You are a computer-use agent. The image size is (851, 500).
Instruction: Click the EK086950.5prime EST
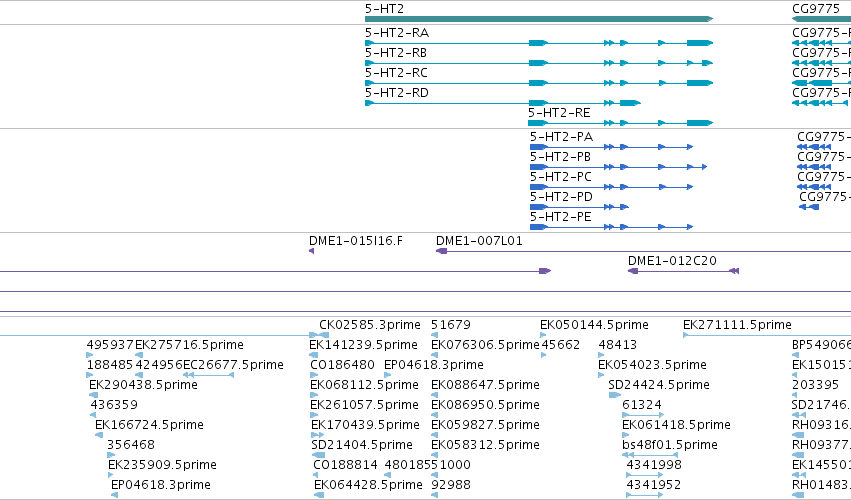[434, 415]
